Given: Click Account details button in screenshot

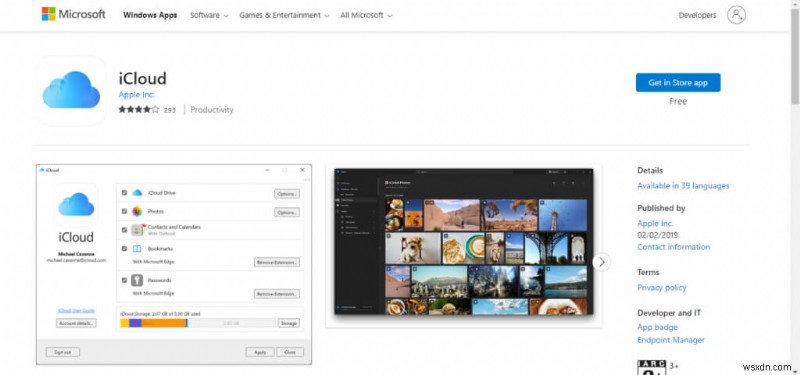Looking at the screenshot, I should click(x=76, y=323).
